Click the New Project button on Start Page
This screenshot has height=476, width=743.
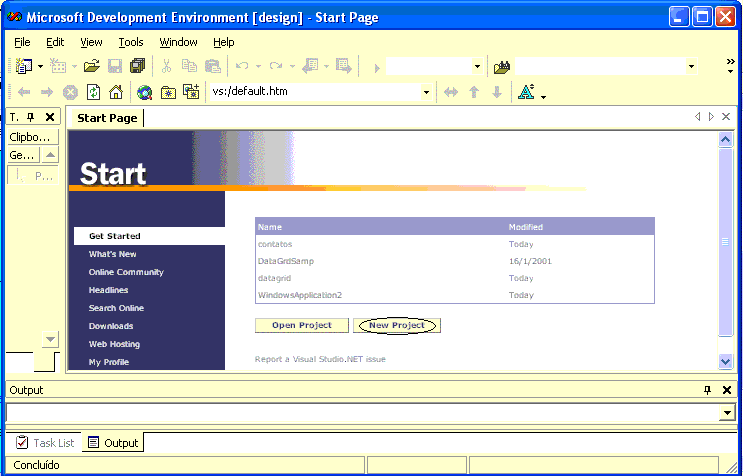coord(397,325)
